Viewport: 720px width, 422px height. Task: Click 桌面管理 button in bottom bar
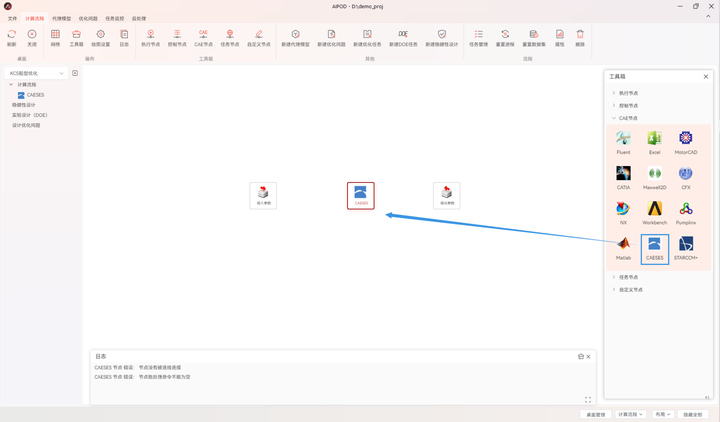pyautogui.click(x=596, y=414)
